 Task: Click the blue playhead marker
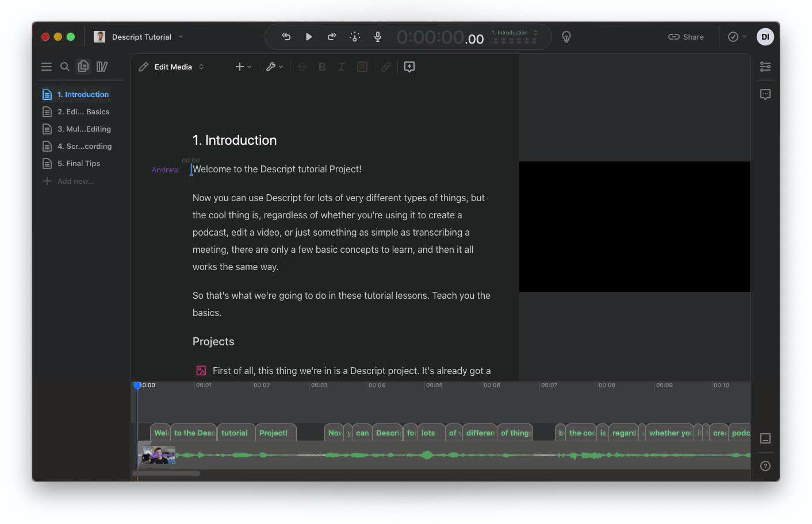click(x=137, y=386)
